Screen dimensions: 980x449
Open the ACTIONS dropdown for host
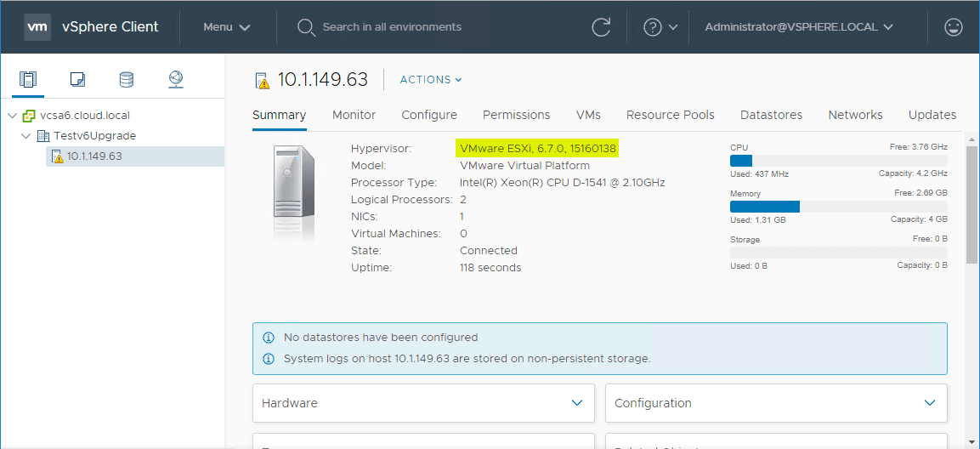coord(431,80)
